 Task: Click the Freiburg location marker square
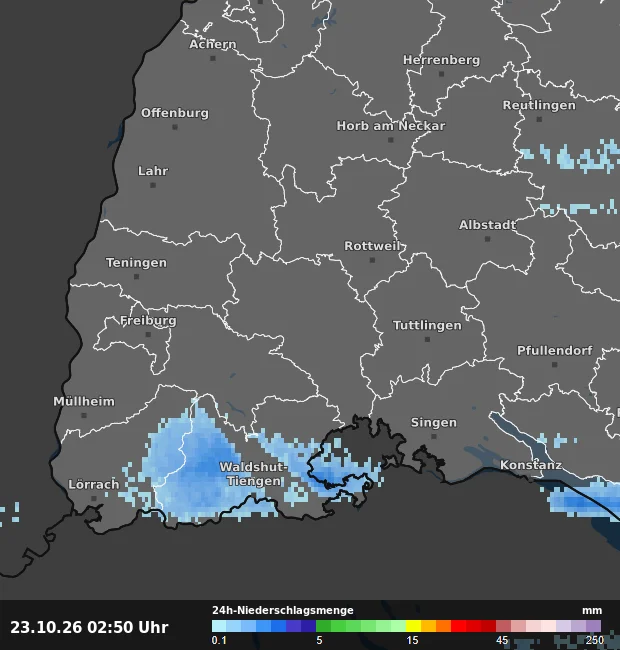[148, 335]
